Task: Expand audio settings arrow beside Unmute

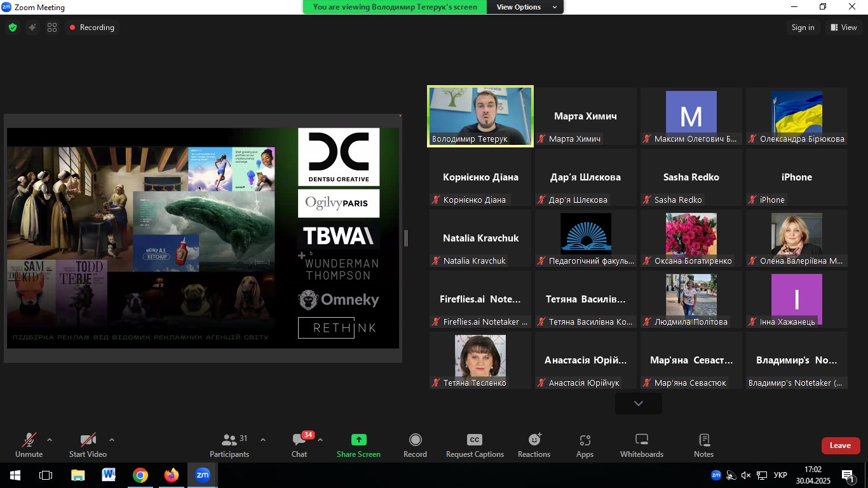Action: tap(50, 440)
